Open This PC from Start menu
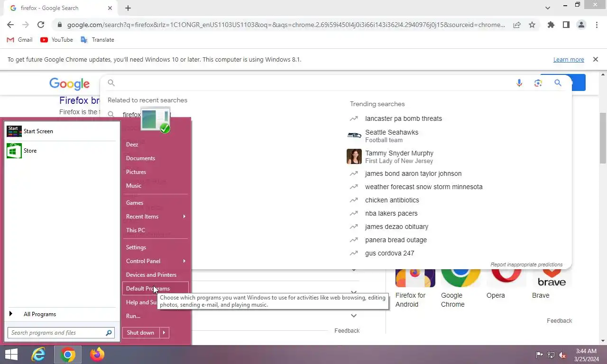 click(x=136, y=230)
